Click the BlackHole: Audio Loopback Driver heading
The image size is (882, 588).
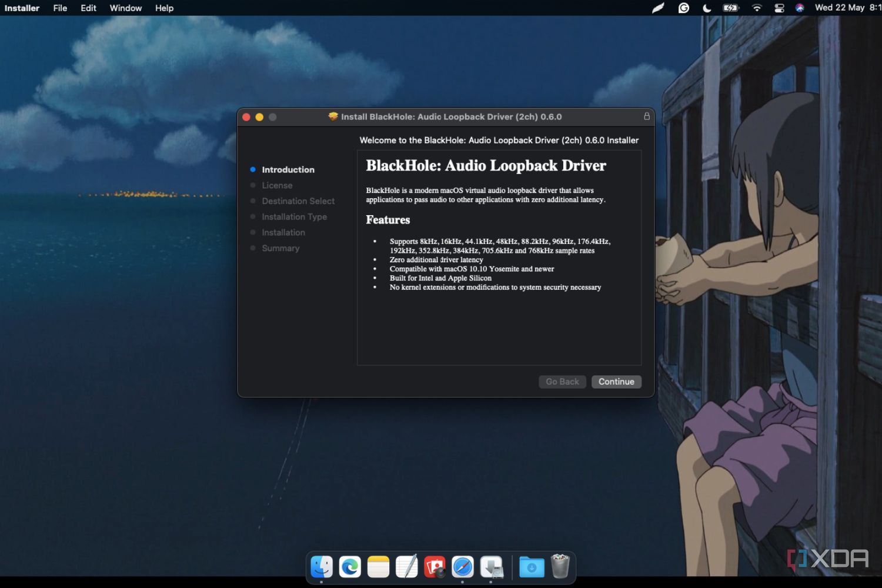486,166
